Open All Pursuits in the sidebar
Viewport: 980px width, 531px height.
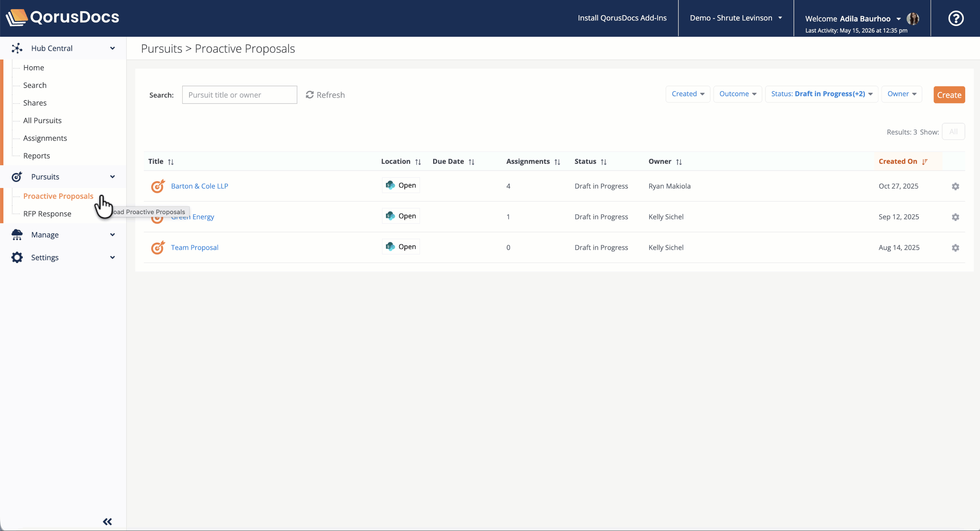42,121
